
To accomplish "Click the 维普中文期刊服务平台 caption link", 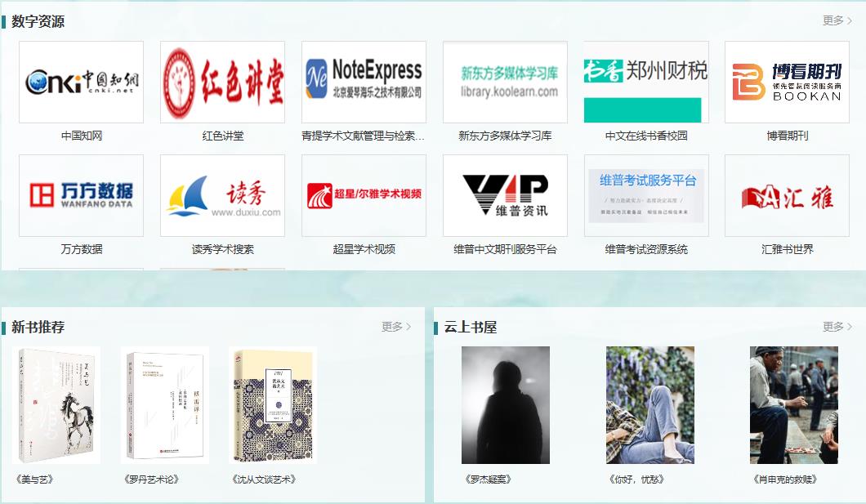I will point(505,249).
